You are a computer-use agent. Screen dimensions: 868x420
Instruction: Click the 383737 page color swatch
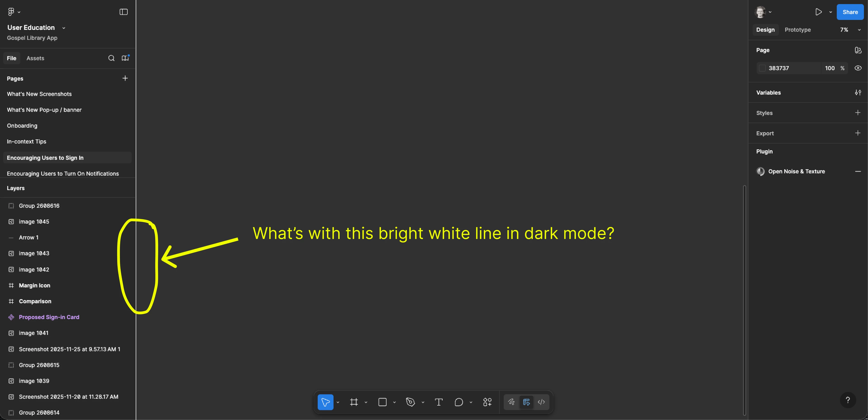tap(762, 68)
